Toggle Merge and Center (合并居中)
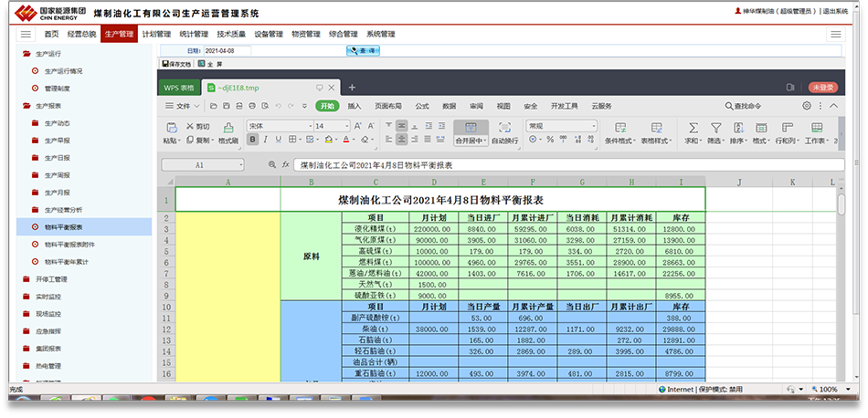The image size is (868, 418). pos(471,133)
